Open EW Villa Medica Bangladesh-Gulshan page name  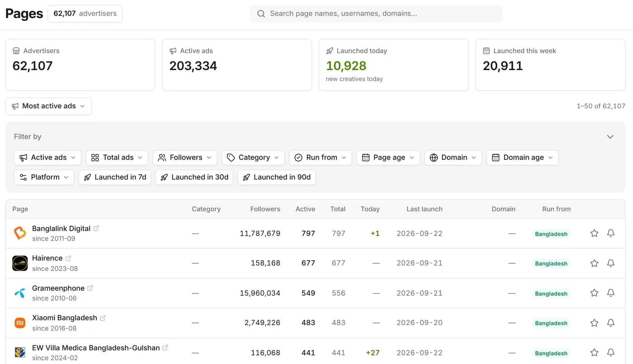coord(96,348)
